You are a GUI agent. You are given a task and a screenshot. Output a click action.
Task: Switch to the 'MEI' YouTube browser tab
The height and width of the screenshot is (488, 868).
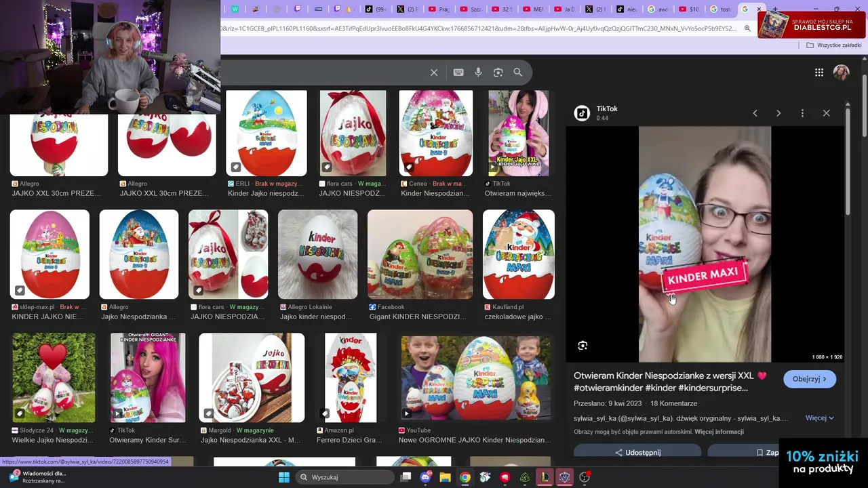[x=533, y=9]
